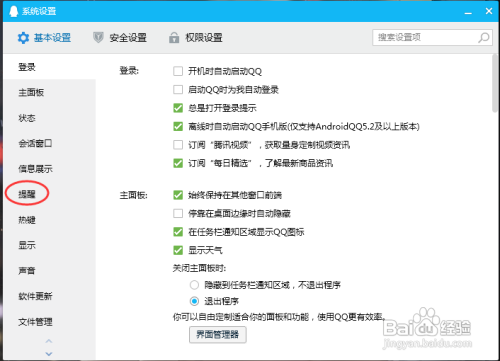This screenshot has height=361, width=500.
Task: Focus the 搜索设置项 search field
Action: 432,37
